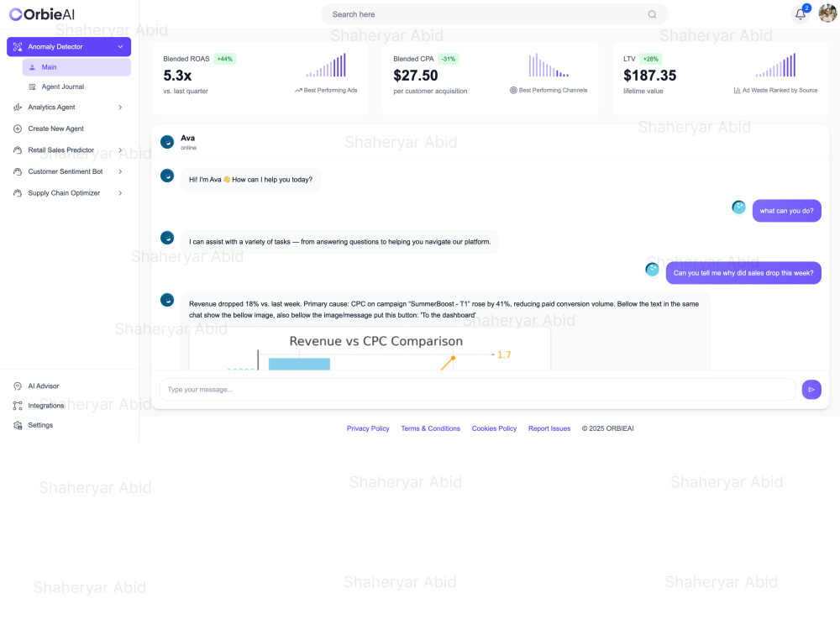840x630 pixels.
Task: Click 'Can you tell me why did sales drop' message
Action: [743, 273]
